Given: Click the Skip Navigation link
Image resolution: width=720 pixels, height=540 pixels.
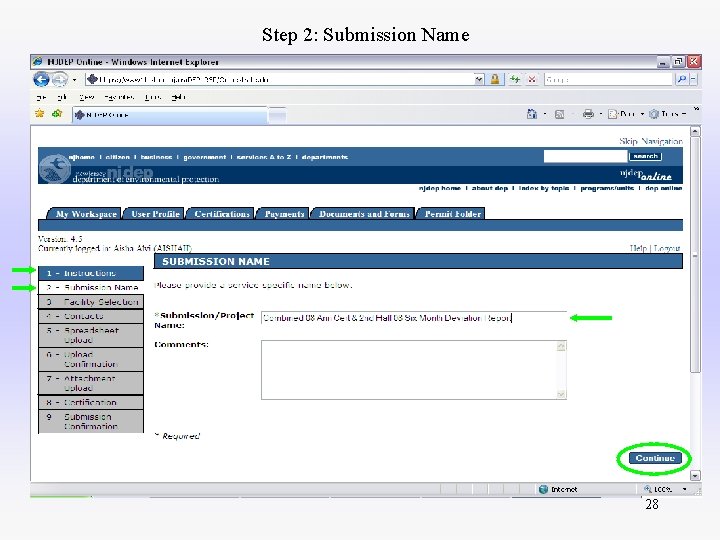Looking at the screenshot, I should click(x=650, y=141).
